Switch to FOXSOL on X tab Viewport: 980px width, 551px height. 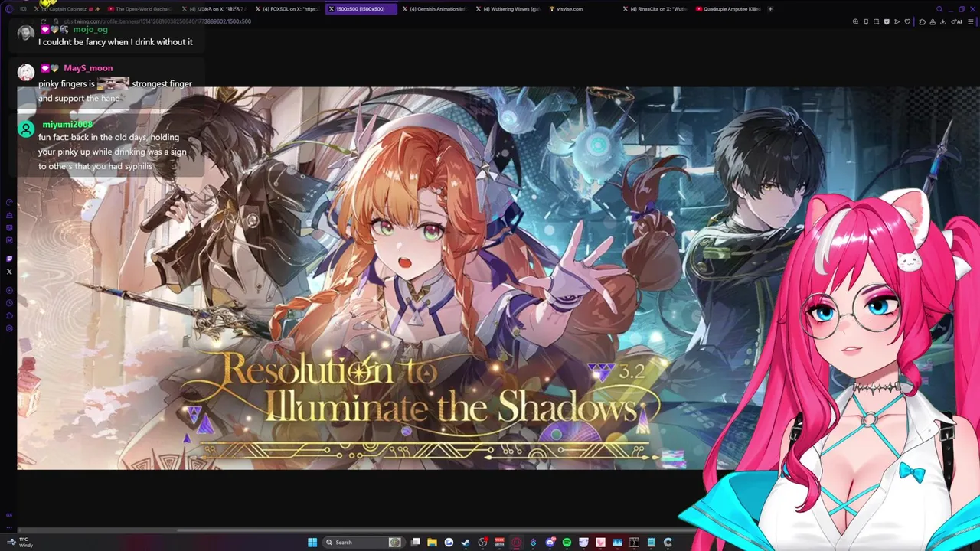289,9
